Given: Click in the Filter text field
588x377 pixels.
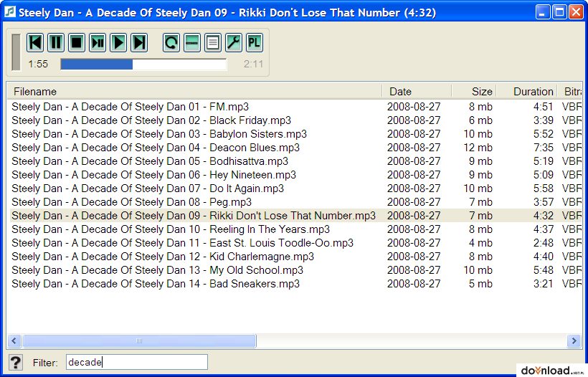Looking at the screenshot, I should pyautogui.click(x=137, y=363).
